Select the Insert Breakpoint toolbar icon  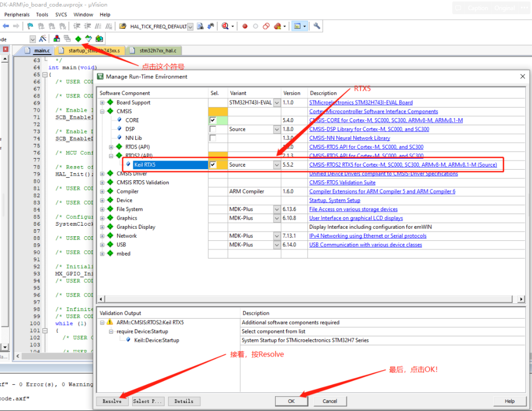245,26
